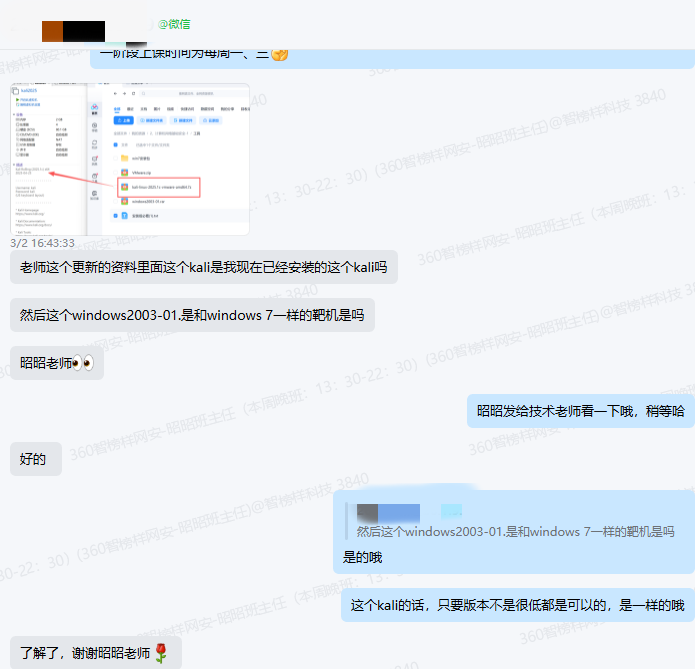
Task: Click the red-boxed kali-linux file in screenshot
Action: pyautogui.click(x=160, y=186)
